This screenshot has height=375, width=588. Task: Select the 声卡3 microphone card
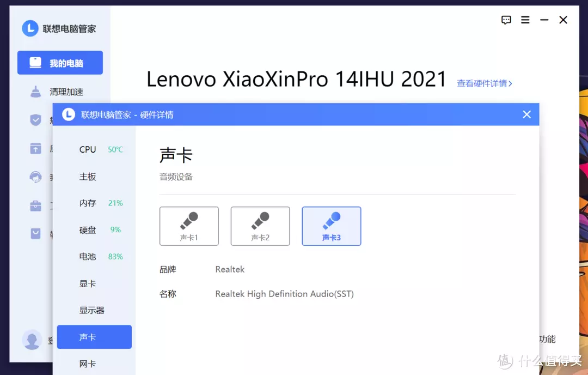click(x=332, y=226)
